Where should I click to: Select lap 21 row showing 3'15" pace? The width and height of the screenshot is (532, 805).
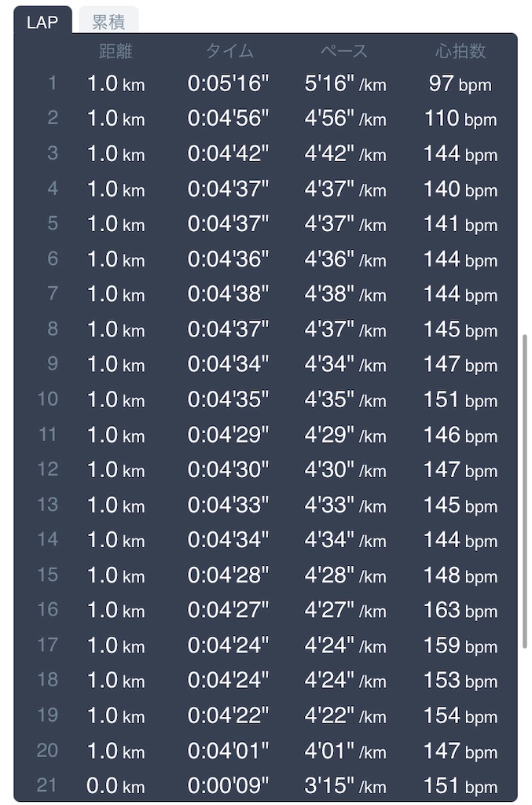[266, 785]
